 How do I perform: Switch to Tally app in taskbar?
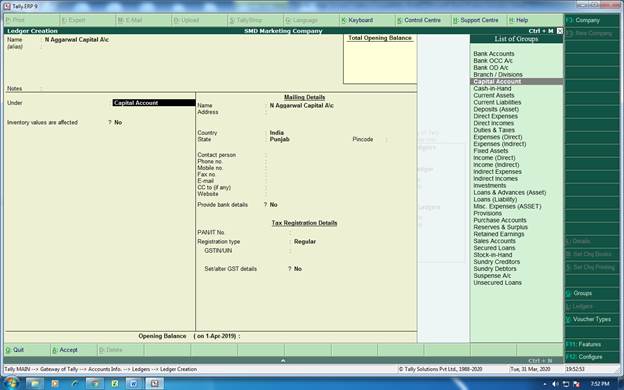click(x=154, y=383)
